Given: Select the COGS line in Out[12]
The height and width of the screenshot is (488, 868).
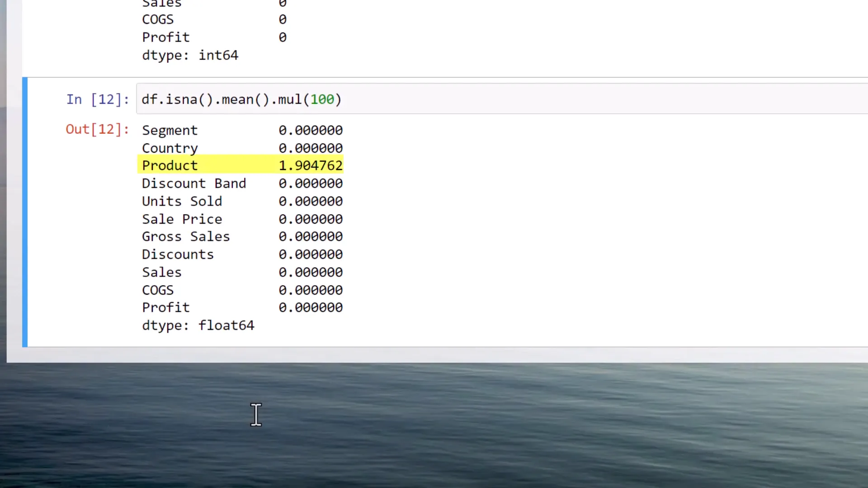Looking at the screenshot, I should (x=158, y=290).
